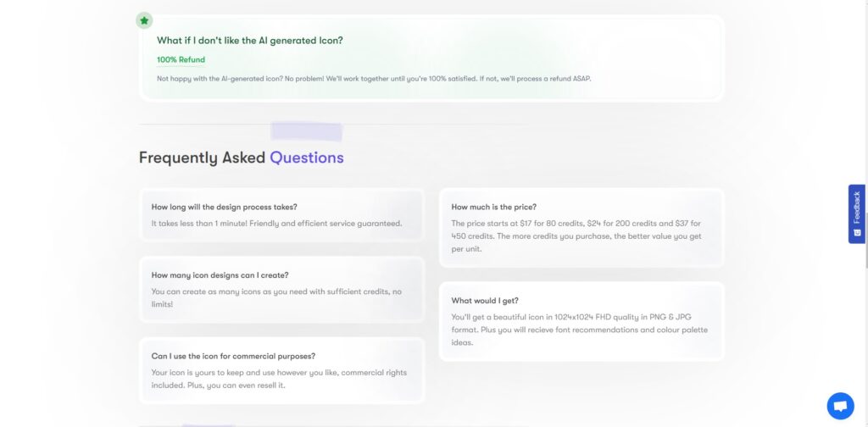Click the answer mentioning 1024x1024 FHD quality
868x427 pixels.
pyautogui.click(x=580, y=330)
